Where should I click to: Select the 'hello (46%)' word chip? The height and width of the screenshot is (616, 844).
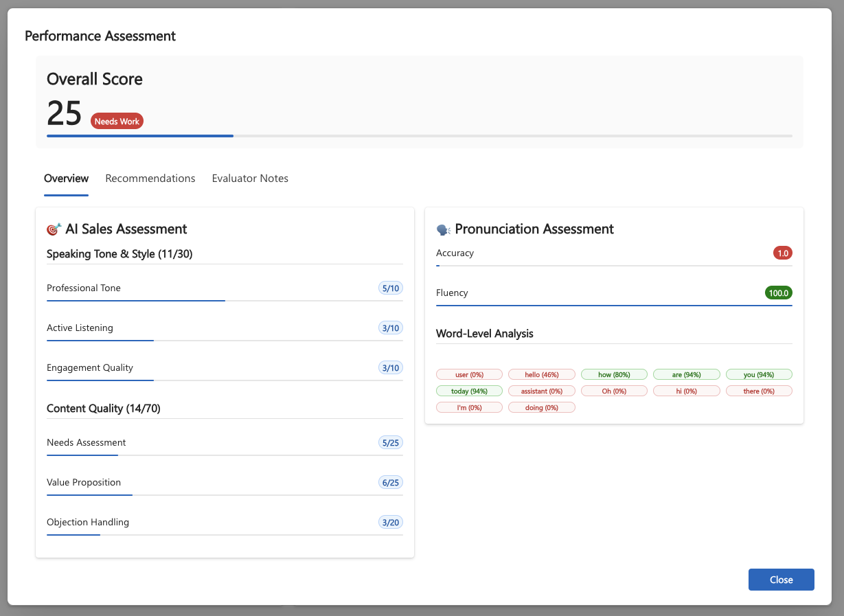pos(541,375)
